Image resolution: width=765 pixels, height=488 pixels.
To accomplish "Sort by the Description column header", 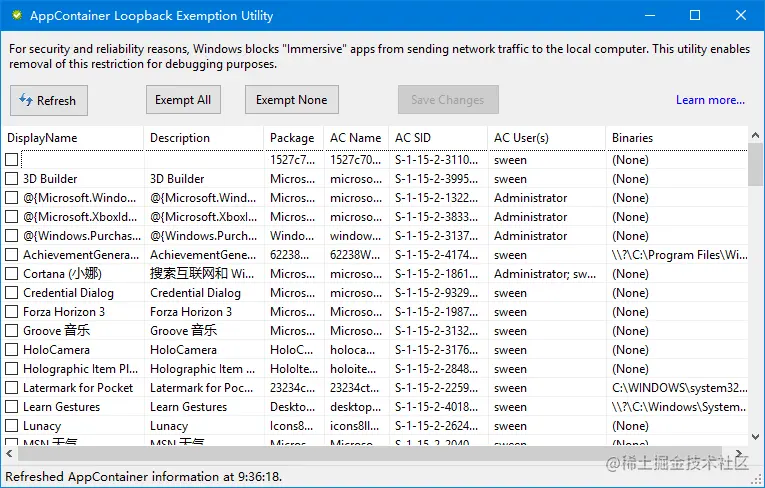I will (x=204, y=138).
